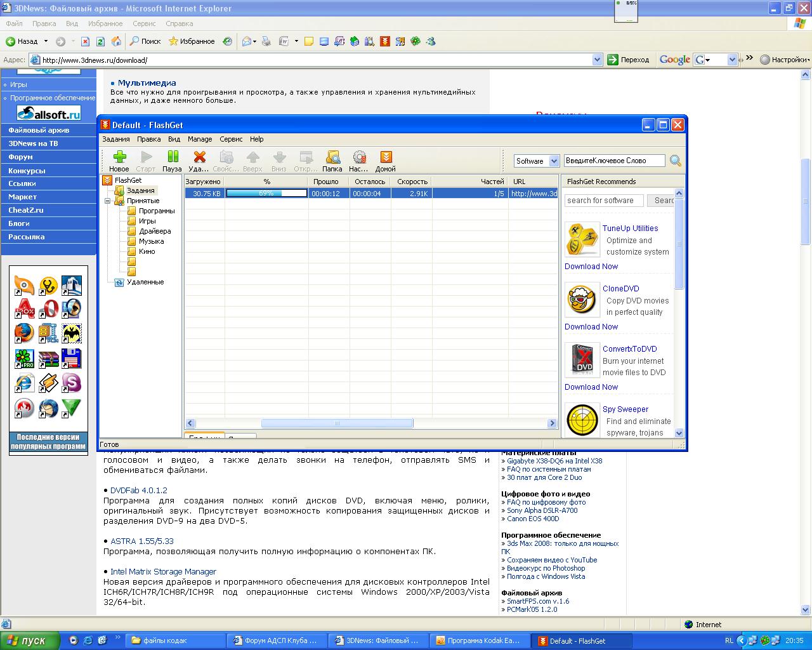Image resolution: width=812 pixels, height=650 pixels.
Task: Click the TuneUp Utilities product icon
Action: point(582,239)
